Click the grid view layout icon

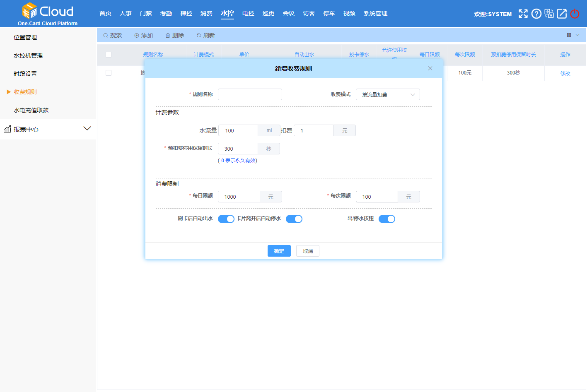click(569, 35)
